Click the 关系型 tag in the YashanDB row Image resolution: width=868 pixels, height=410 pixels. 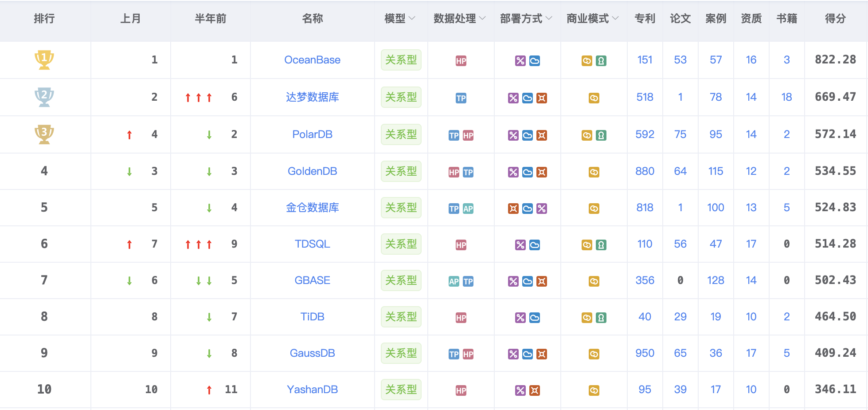tap(400, 389)
